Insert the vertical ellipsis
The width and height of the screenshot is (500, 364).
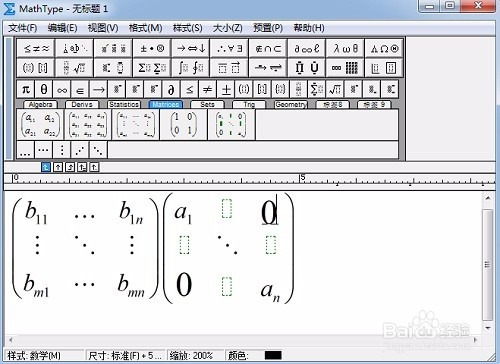pyautogui.click(x=62, y=150)
